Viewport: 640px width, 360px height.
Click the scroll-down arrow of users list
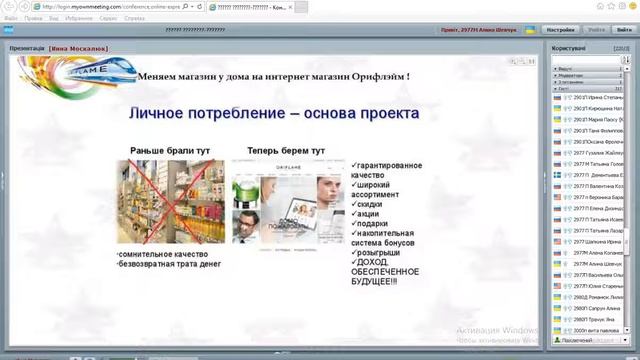(x=627, y=330)
